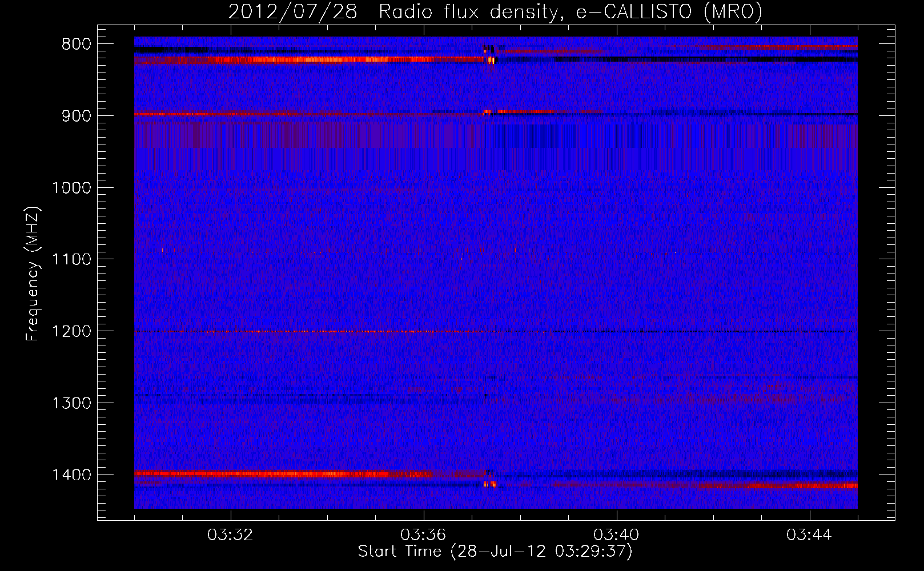924x571 pixels.
Task: Click the 'Start Time (28-Jul-12 03:29:37)' label
Action: [495, 552]
